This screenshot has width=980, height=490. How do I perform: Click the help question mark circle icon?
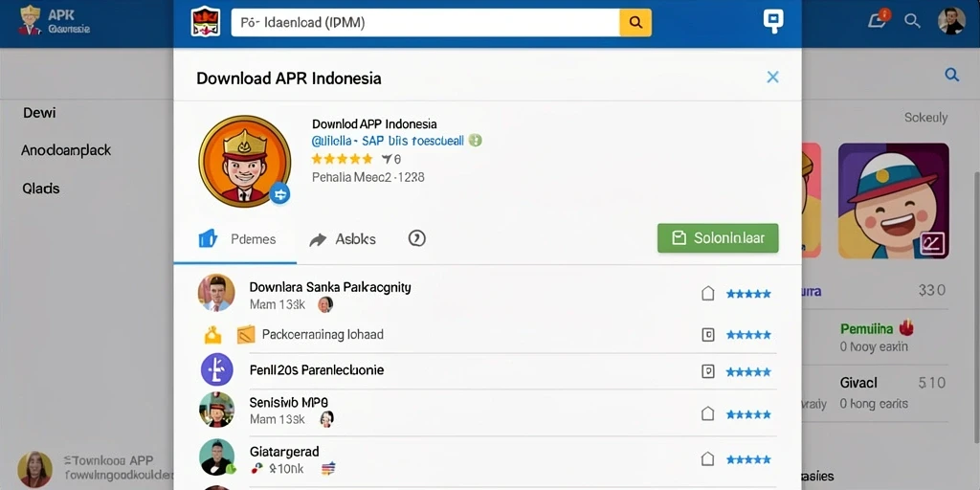tap(417, 238)
